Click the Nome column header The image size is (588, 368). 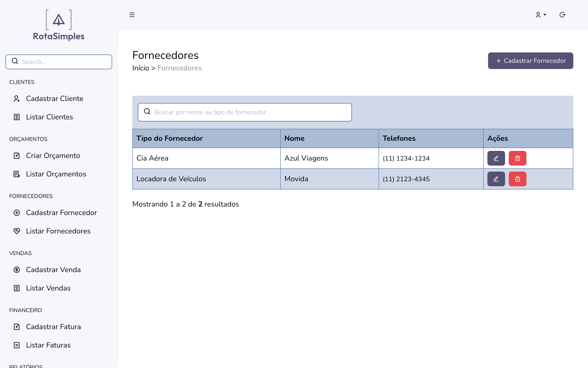tap(329, 138)
